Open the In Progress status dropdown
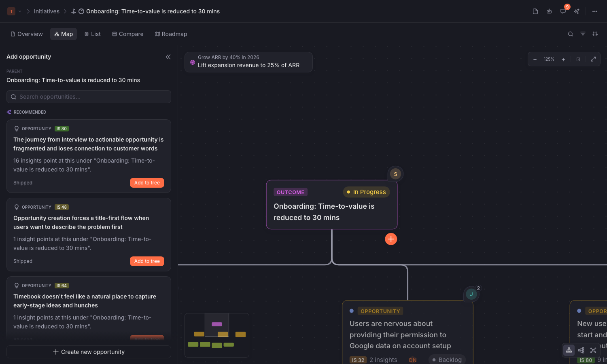The image size is (607, 364). [x=366, y=192]
